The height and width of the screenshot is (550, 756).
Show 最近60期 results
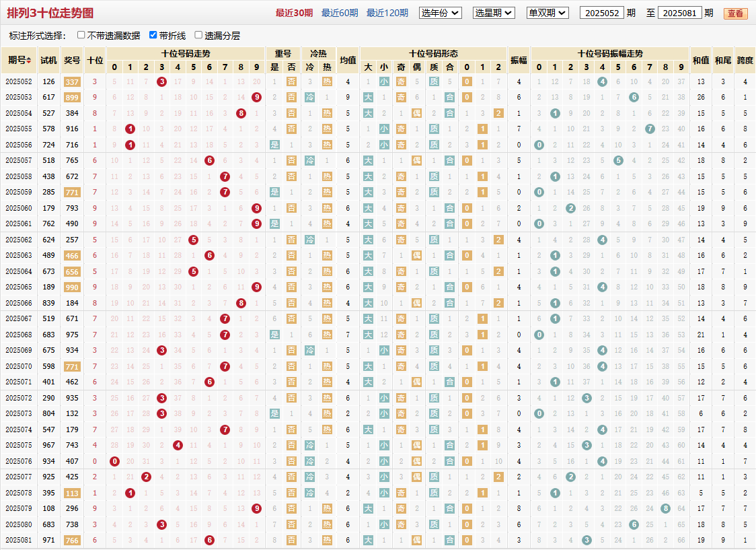click(340, 13)
